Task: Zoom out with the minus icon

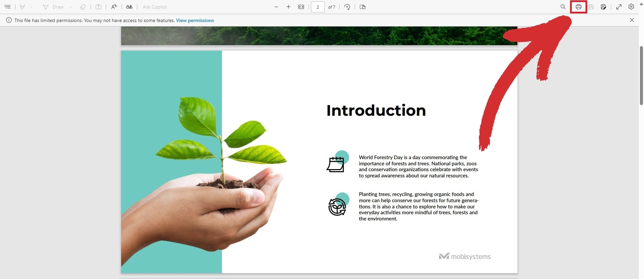Action: tap(276, 7)
